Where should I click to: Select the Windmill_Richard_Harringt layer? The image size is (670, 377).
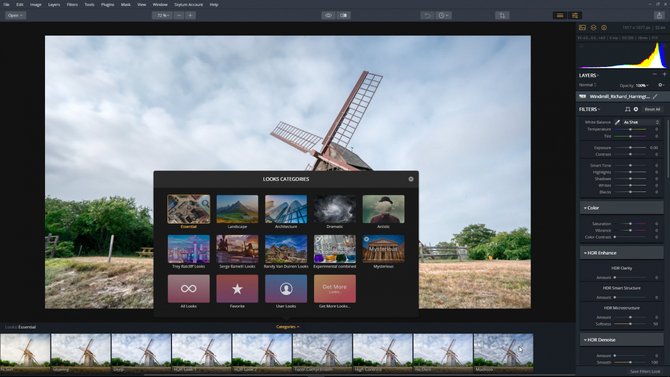point(623,97)
